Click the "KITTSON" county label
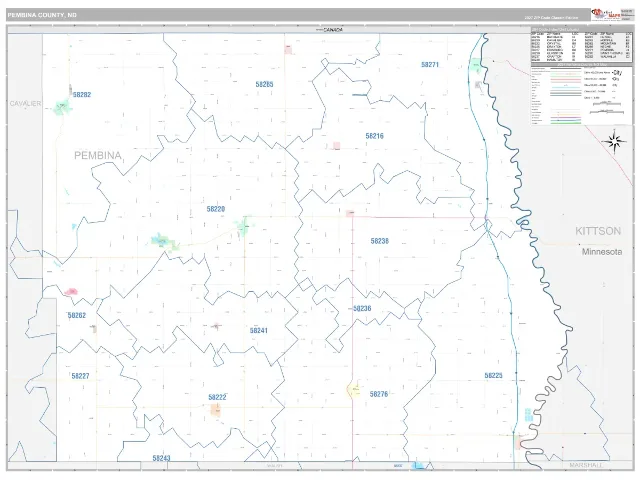640x480 pixels. click(598, 231)
